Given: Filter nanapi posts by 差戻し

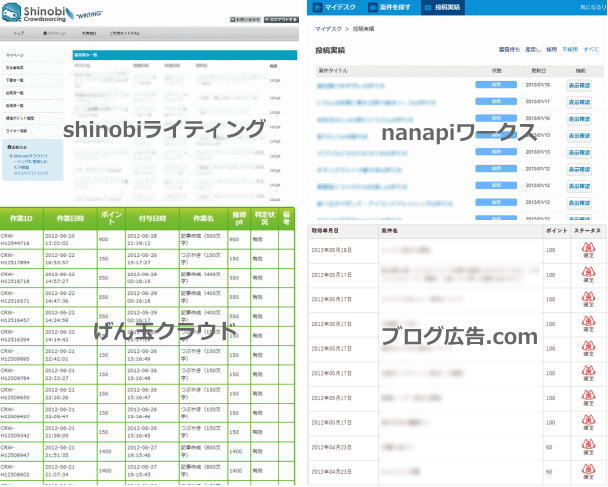Looking at the screenshot, I should (x=533, y=50).
